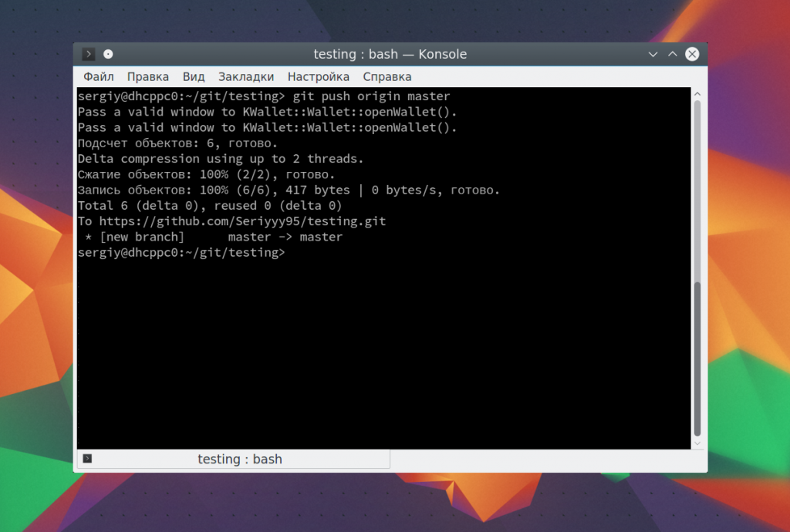Expand the Справка menu
The width and height of the screenshot is (790, 532).
[387, 77]
